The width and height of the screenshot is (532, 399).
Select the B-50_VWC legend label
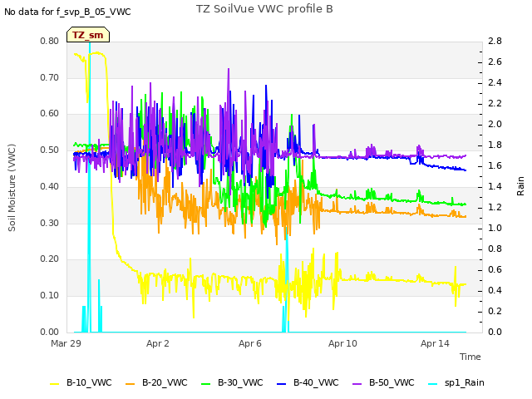click(x=392, y=382)
